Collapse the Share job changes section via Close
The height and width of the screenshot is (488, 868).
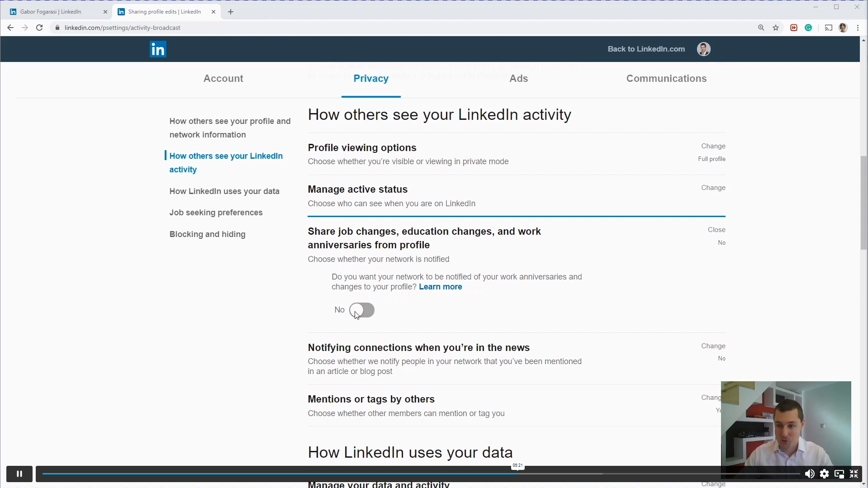coord(716,230)
